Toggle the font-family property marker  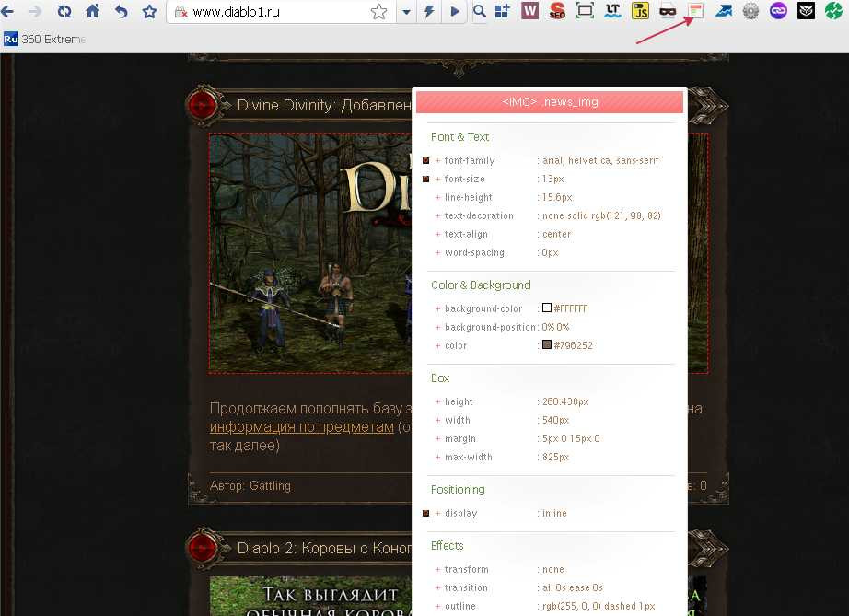pos(426,161)
